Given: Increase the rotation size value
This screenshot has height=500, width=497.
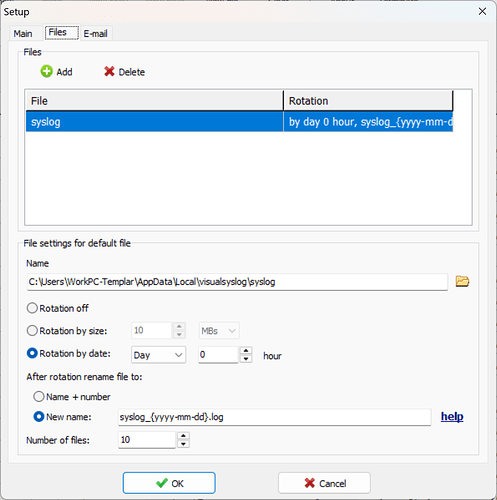Looking at the screenshot, I should pos(179,327).
